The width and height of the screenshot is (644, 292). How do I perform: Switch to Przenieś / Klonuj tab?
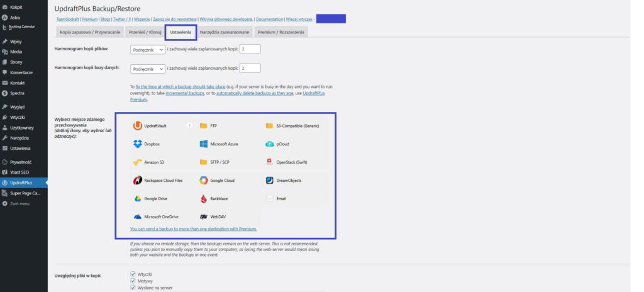[x=145, y=32]
